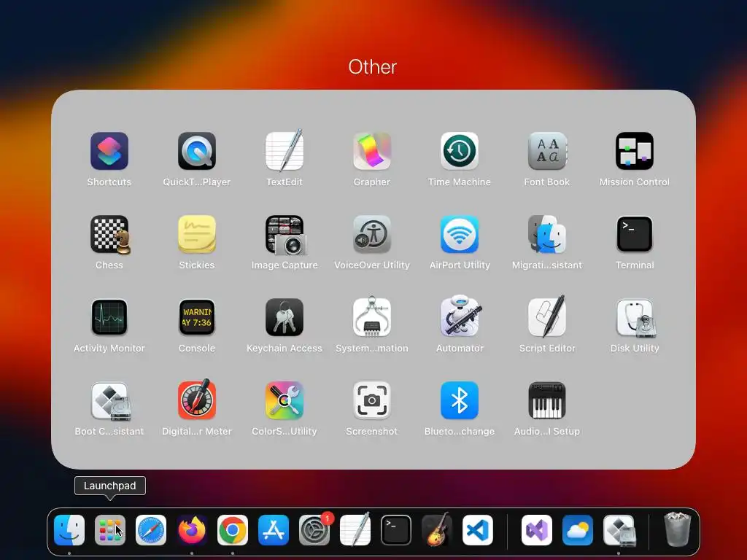Screen dimensions: 747x560
Task: Launch Image Capture
Action: (285, 236)
